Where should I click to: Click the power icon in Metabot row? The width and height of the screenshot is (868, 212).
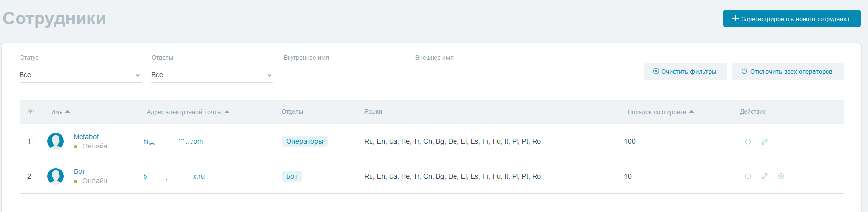[748, 141]
